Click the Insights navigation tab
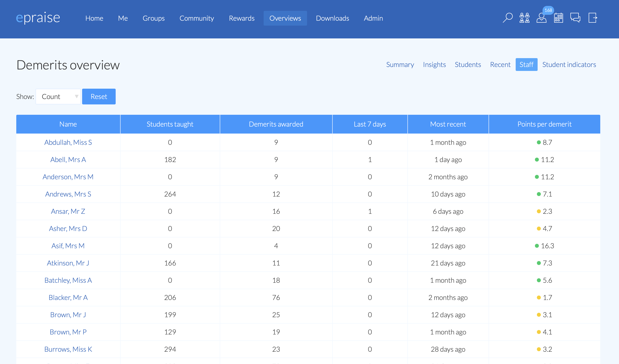 (434, 64)
